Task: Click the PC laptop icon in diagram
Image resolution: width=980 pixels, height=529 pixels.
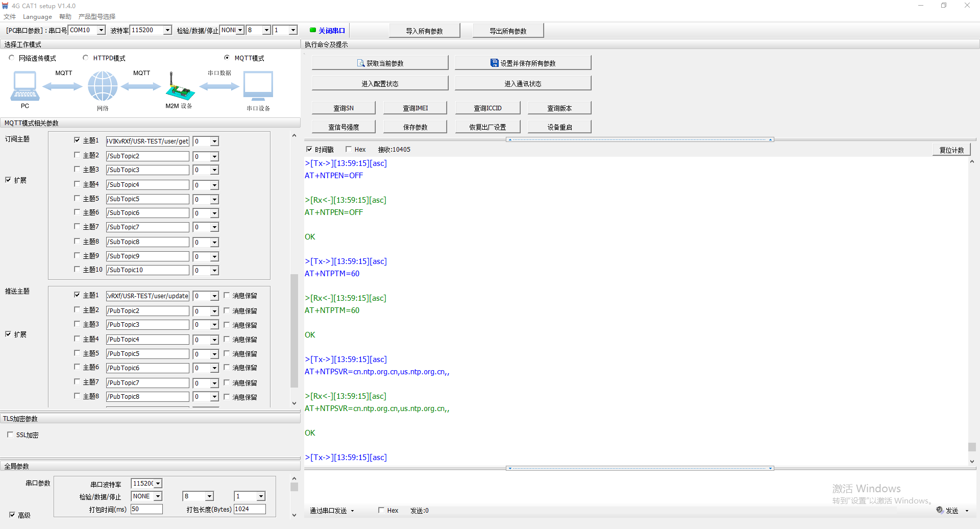Action: click(x=24, y=86)
